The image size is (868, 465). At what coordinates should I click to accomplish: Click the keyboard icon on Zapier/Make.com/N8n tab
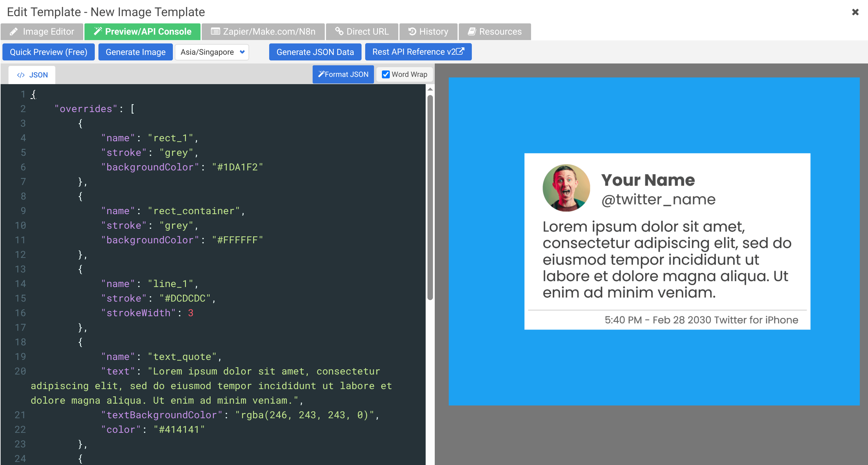[x=215, y=31]
